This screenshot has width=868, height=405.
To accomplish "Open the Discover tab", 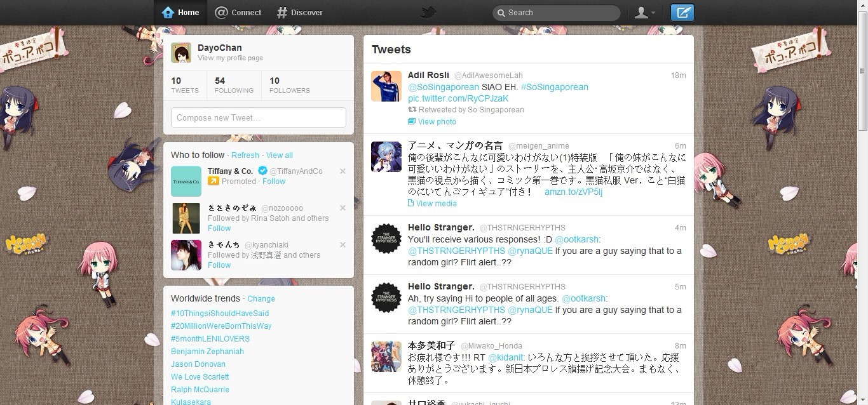I will (300, 12).
